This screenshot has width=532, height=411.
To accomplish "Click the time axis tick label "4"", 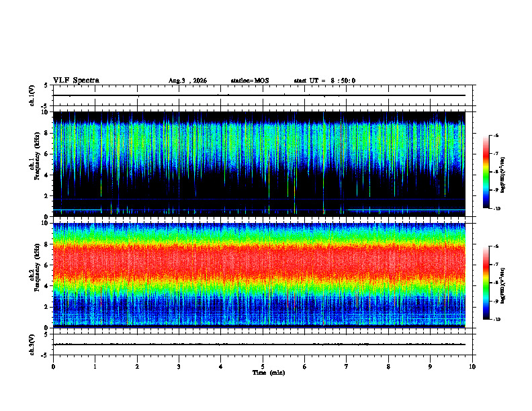I will [x=221, y=367].
